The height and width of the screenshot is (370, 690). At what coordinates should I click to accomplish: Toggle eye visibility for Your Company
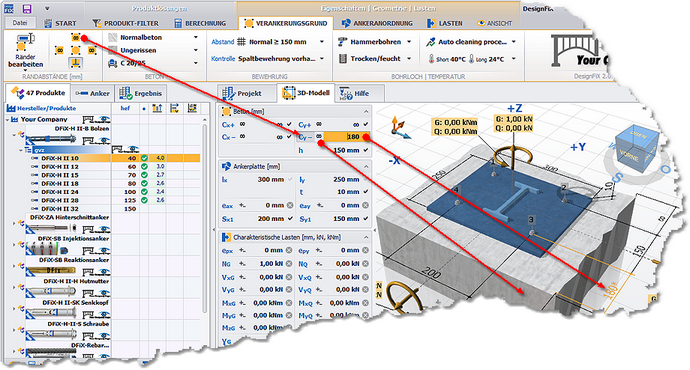(x=104, y=119)
